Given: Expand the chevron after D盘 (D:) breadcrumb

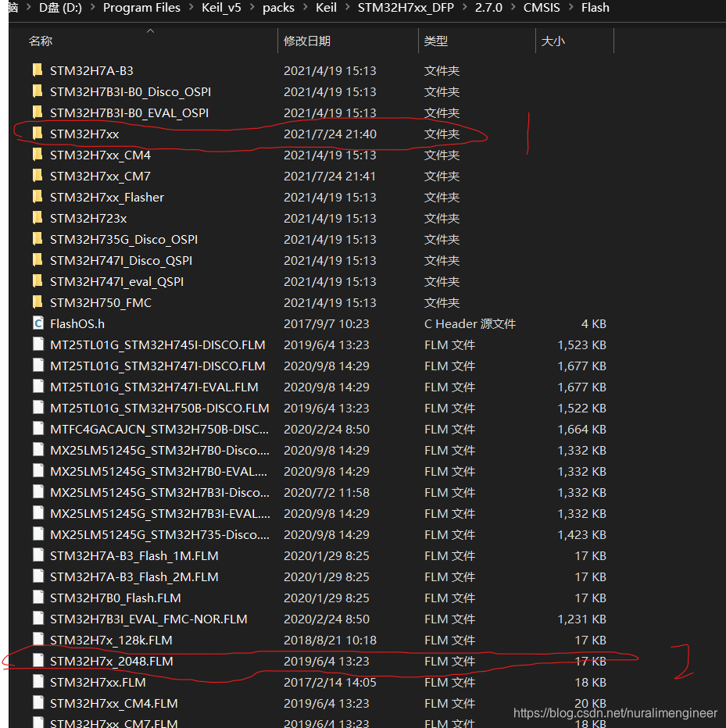Looking at the screenshot, I should [92, 8].
